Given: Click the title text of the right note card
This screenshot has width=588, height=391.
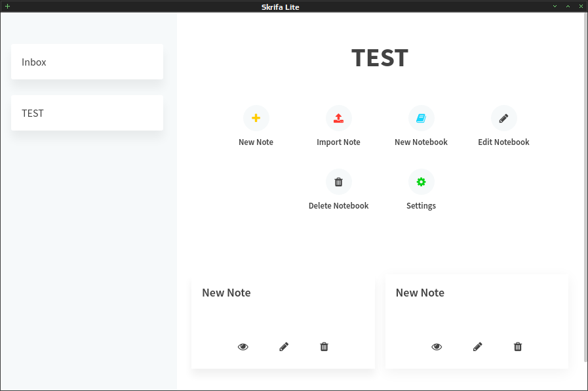Looking at the screenshot, I should [x=420, y=293].
